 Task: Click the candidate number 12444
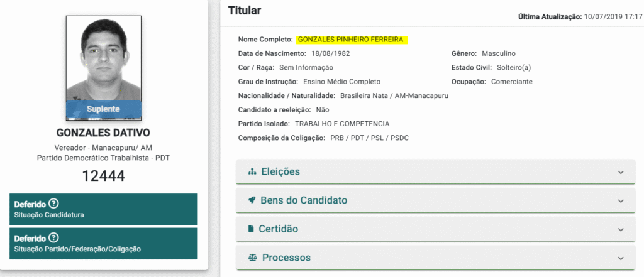point(104,175)
